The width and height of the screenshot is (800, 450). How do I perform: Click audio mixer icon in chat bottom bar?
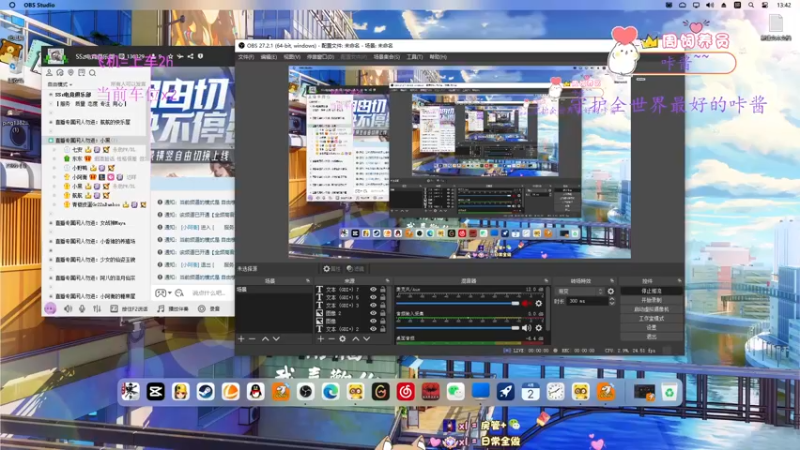pos(97,309)
